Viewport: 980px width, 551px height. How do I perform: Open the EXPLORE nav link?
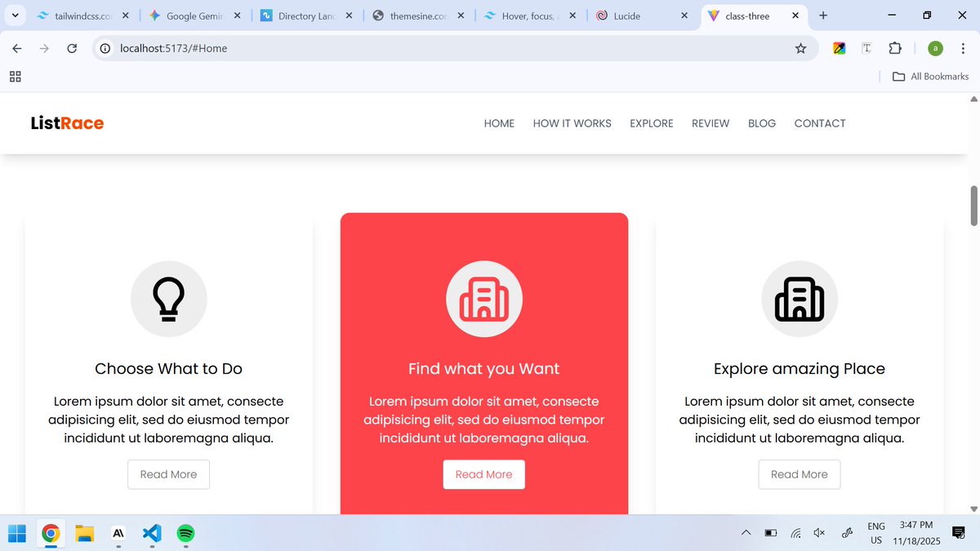(x=652, y=123)
